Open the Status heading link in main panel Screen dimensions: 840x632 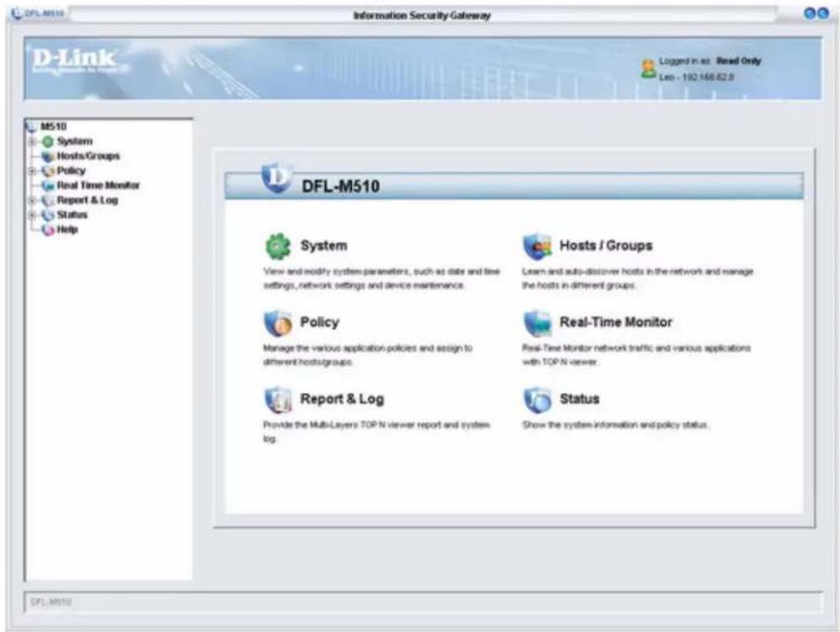(579, 400)
